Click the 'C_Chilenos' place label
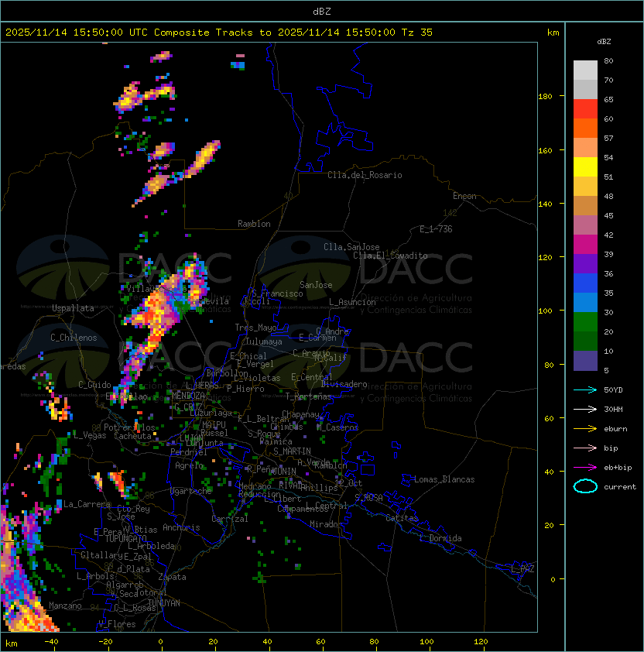 click(74, 338)
